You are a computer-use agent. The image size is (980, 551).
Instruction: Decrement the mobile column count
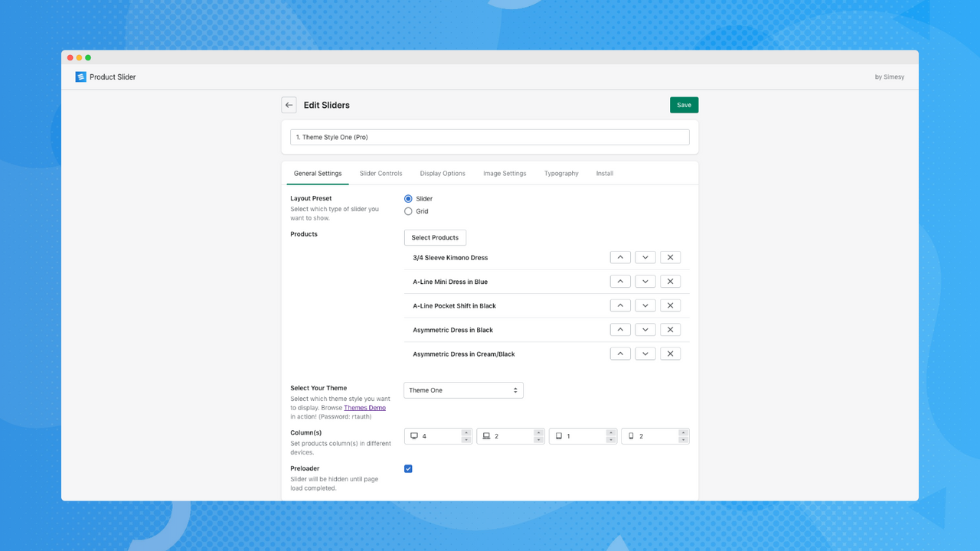point(683,439)
